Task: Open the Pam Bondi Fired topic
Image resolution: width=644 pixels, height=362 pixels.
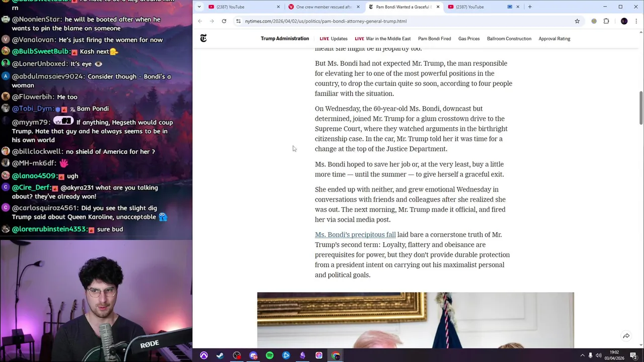Action: [434, 39]
